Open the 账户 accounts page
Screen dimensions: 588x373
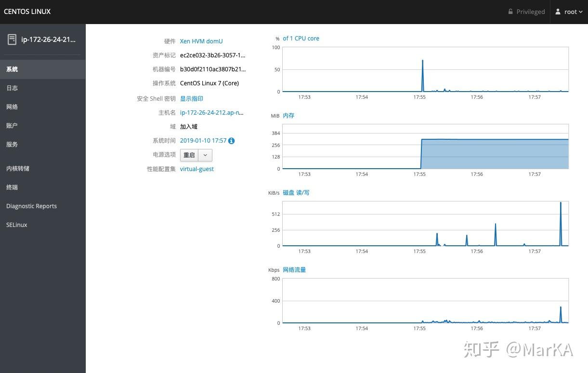pyautogui.click(x=42, y=126)
